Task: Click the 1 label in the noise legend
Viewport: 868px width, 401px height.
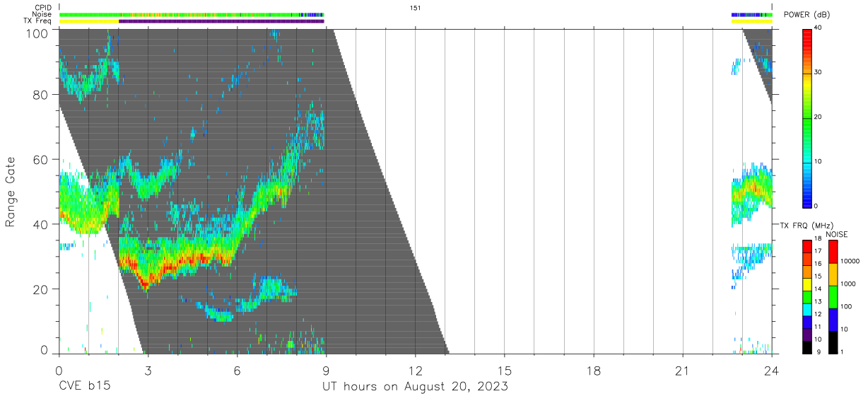Action: click(x=842, y=352)
